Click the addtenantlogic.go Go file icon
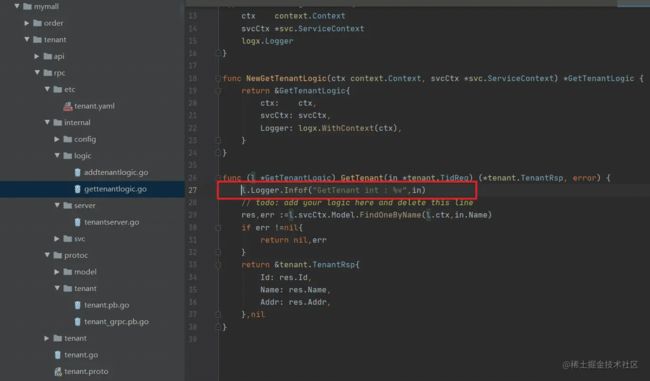 (x=78, y=172)
